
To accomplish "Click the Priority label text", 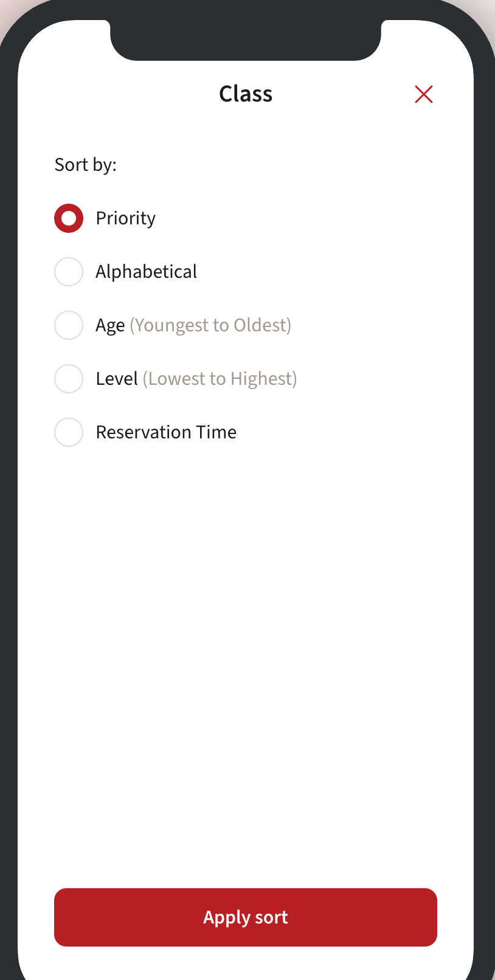I will [125, 218].
